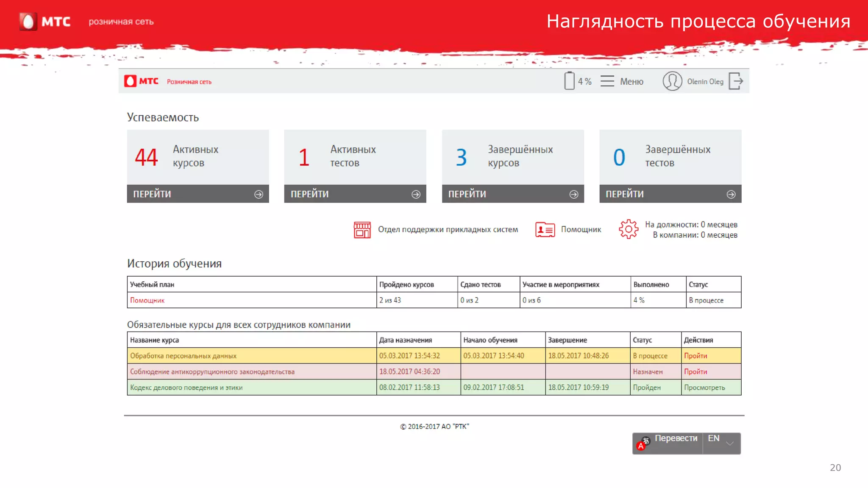
Task: Click arrow circle on Завершённых тестов card
Action: click(731, 194)
